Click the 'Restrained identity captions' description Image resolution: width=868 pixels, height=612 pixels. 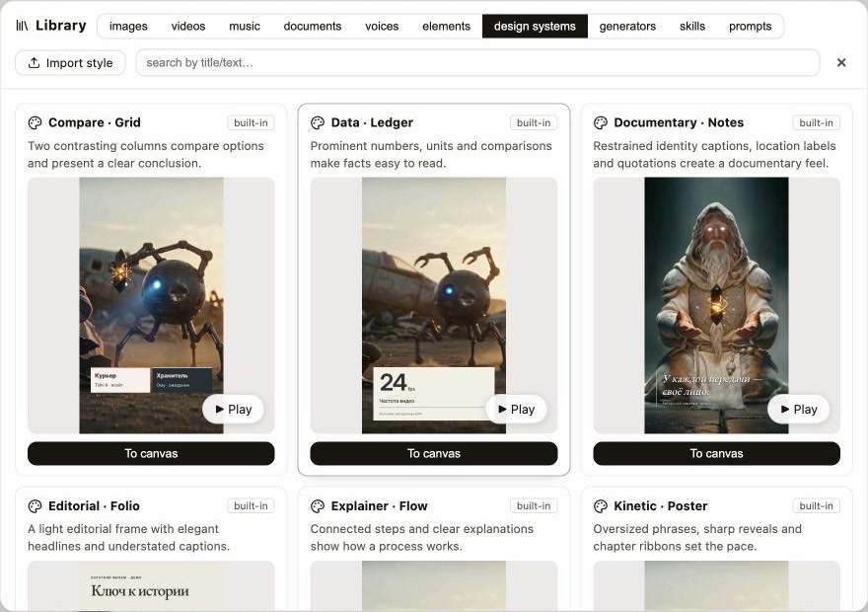tap(715, 155)
